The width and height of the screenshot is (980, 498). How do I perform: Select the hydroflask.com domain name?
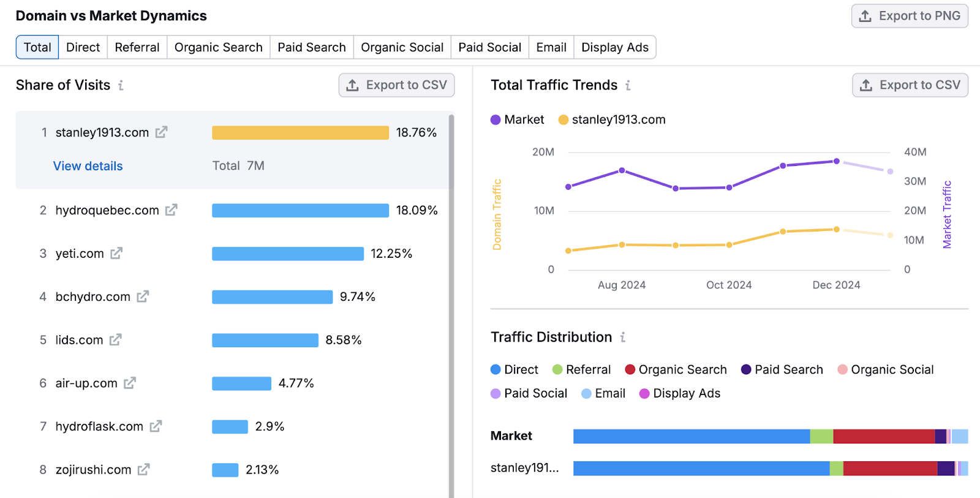tap(99, 426)
